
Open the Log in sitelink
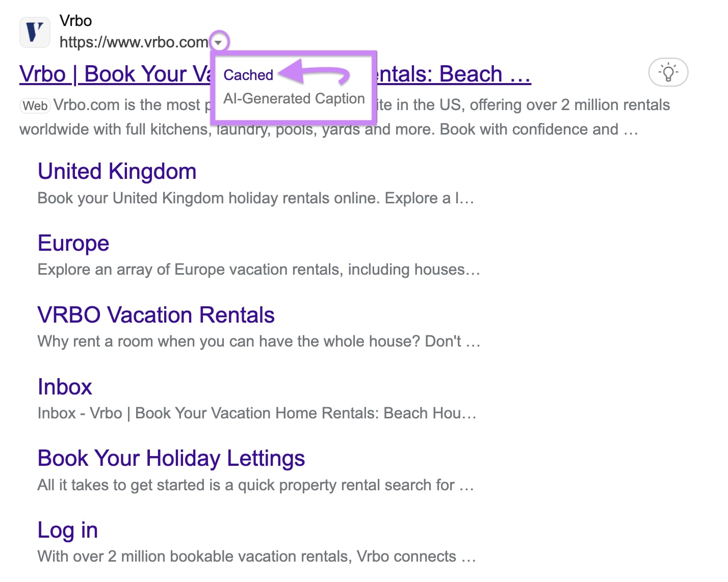click(67, 530)
